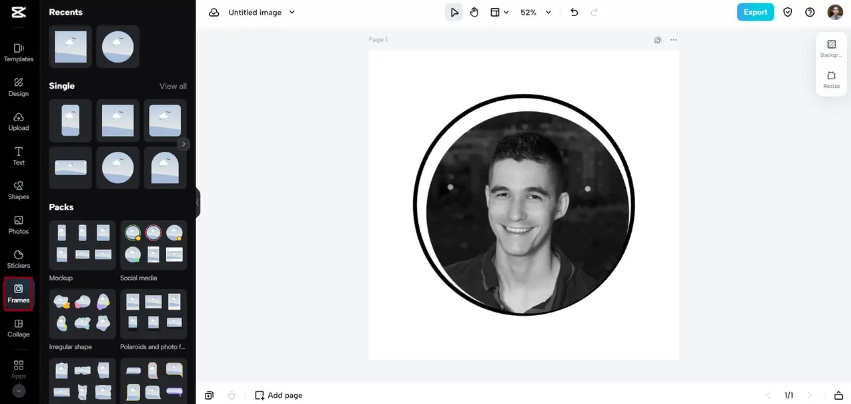Collapse the left frames panel handle

198,202
